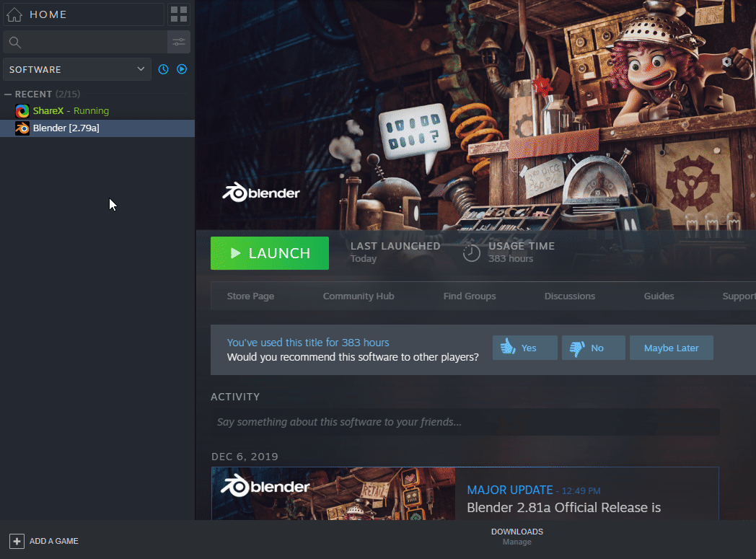Toggle show ready-to-play filter icon

(x=182, y=69)
